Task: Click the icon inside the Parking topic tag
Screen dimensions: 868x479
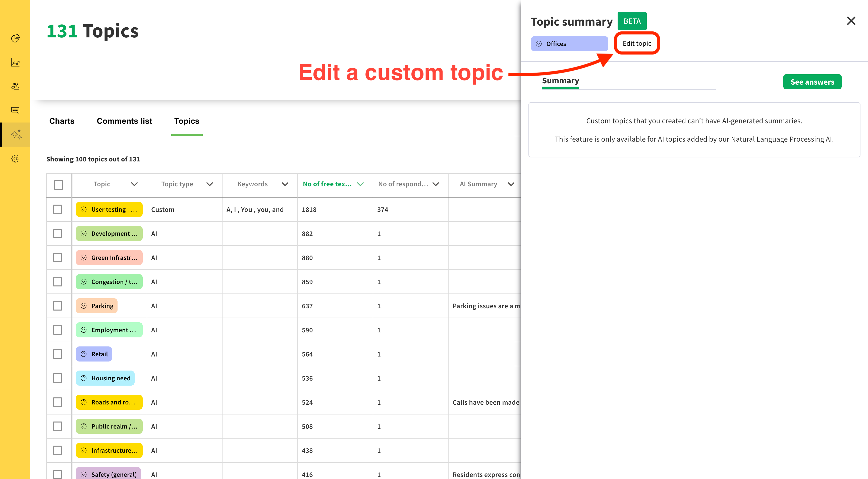Action: [x=84, y=306]
